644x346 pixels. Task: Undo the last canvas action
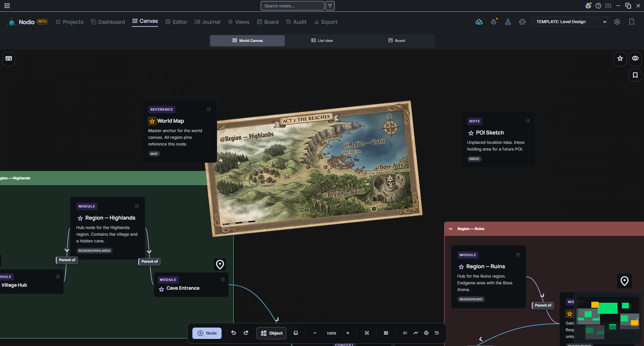233,333
